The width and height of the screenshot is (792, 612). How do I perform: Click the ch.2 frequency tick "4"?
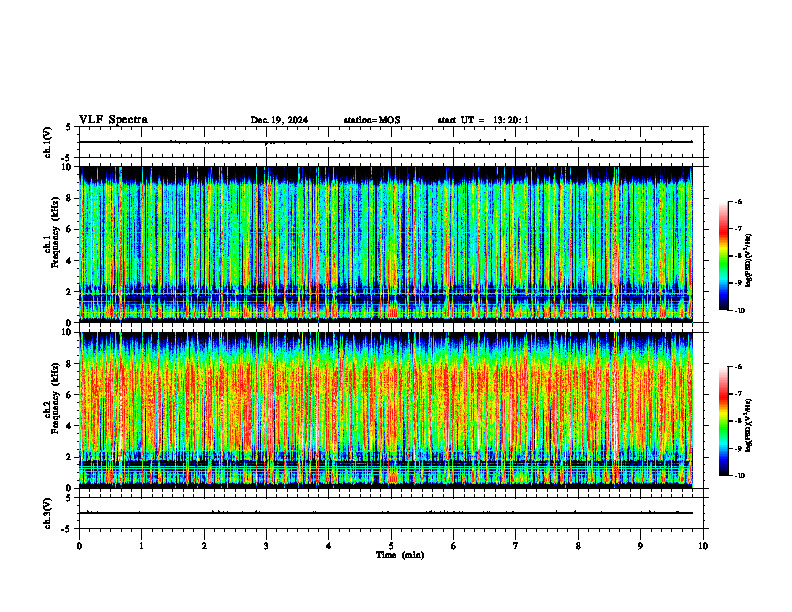point(69,426)
